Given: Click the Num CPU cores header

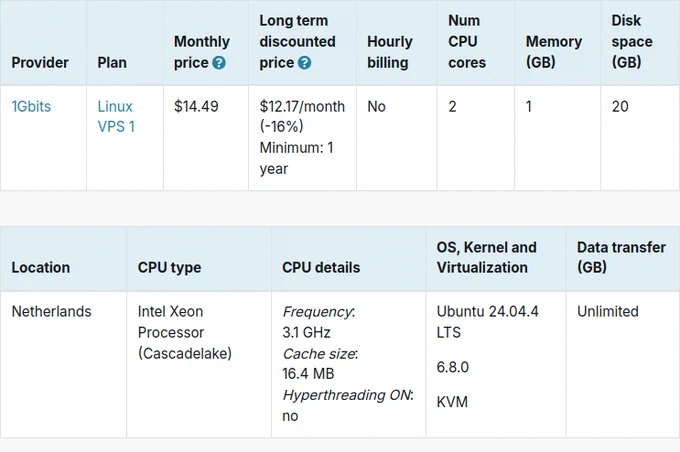Looking at the screenshot, I should pos(467,42).
